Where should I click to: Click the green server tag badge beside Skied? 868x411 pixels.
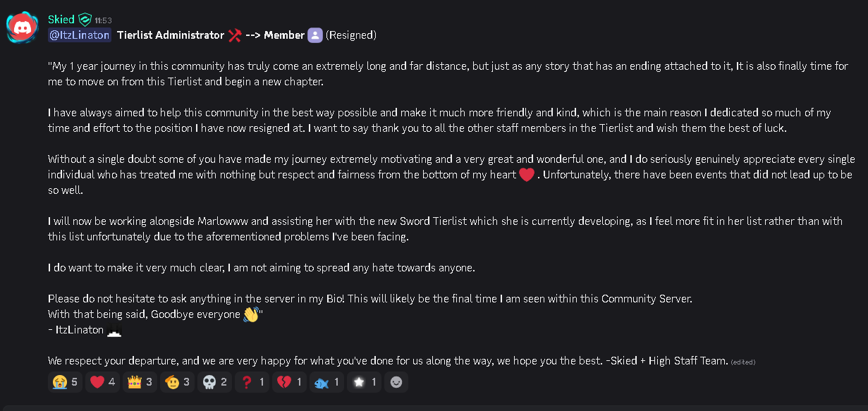(85, 20)
